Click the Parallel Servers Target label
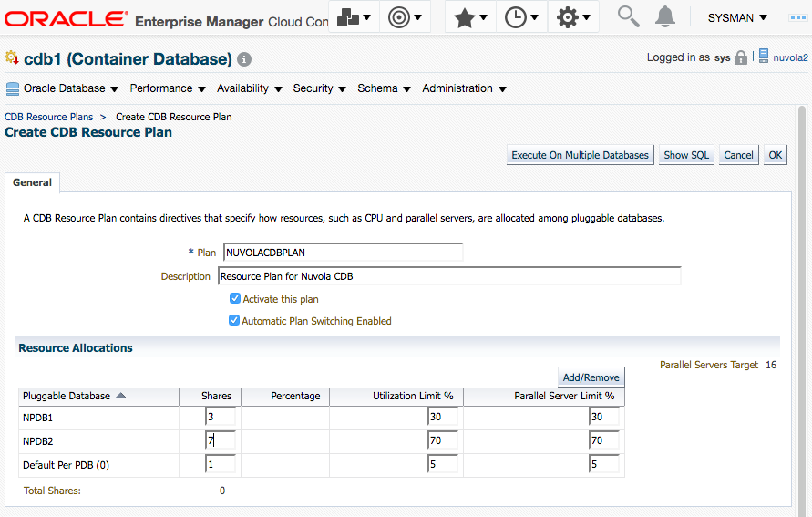This screenshot has width=812, height=517. (x=708, y=365)
